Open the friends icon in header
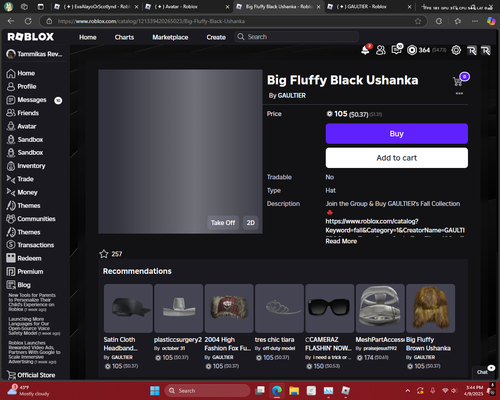The image size is (500, 400). [x=381, y=50]
